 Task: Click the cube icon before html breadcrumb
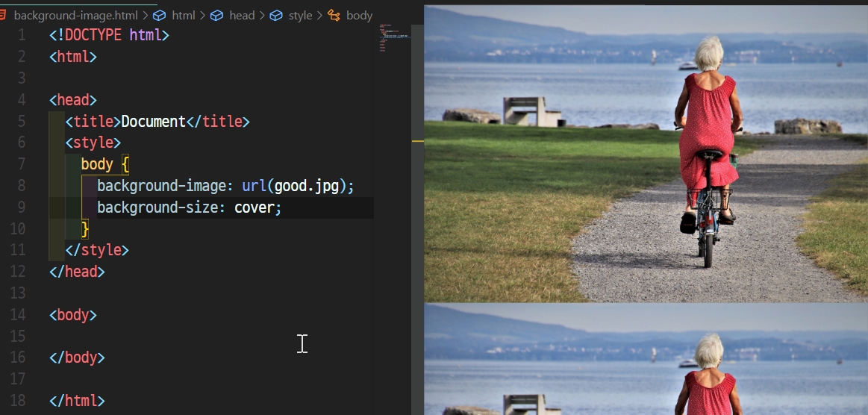click(159, 16)
